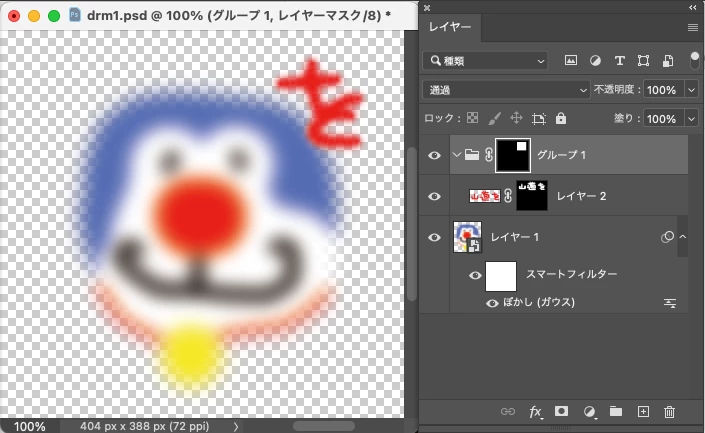Select the レイヤー 1 layer name
This screenshot has height=433, width=705.
pos(514,237)
